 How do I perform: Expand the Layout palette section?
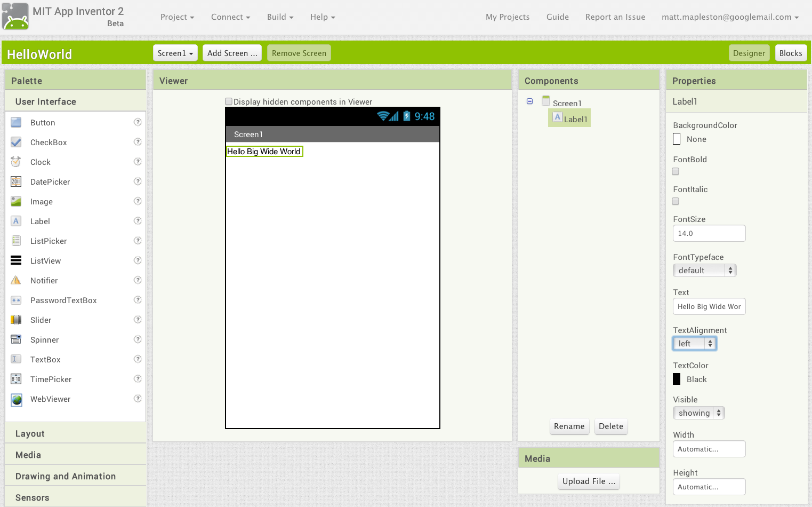pos(76,433)
